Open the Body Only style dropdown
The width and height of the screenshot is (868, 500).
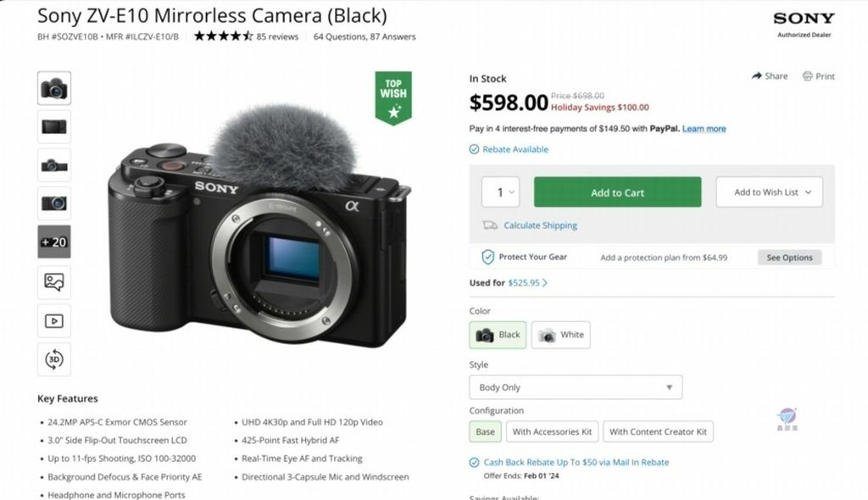(576, 387)
